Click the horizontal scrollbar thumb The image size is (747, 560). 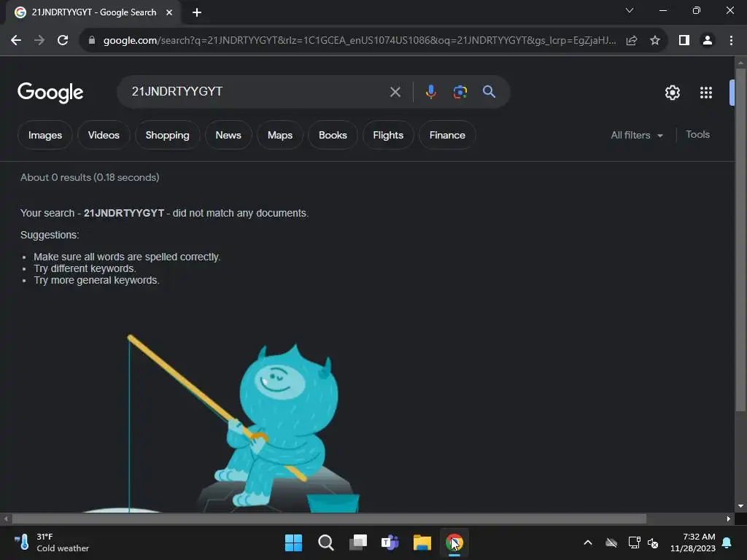pos(329,519)
